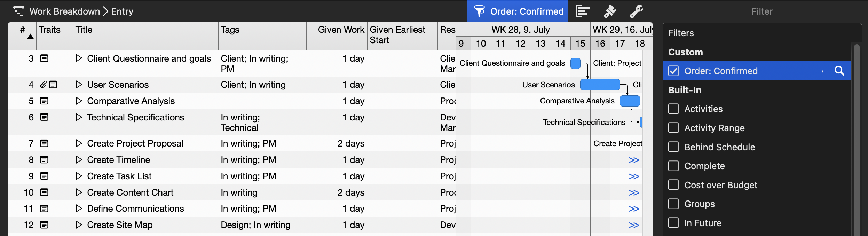The height and width of the screenshot is (236, 868).
Task: Uncheck the Order: Confirmed filter checkbox
Action: pyautogui.click(x=673, y=71)
